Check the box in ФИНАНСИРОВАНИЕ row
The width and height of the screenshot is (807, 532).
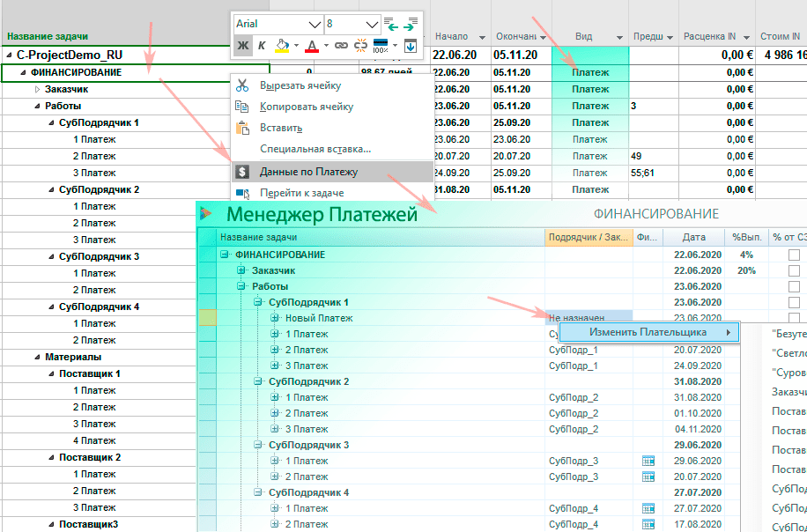[794, 255]
